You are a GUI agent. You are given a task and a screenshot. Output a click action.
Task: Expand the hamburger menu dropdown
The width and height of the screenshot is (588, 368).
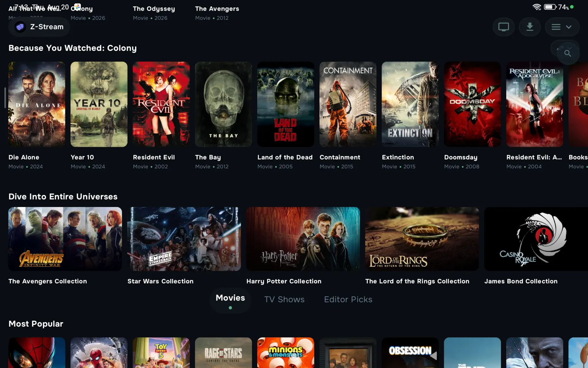point(562,27)
